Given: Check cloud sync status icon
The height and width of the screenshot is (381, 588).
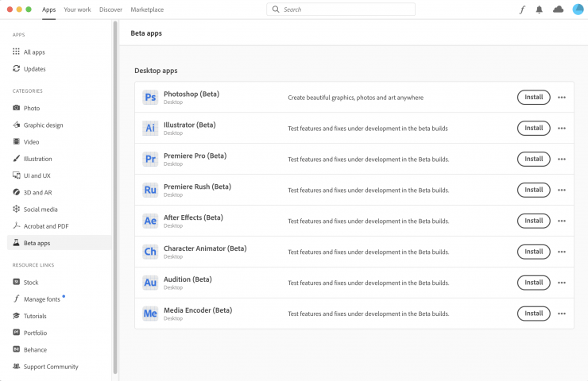Looking at the screenshot, I should [558, 10].
